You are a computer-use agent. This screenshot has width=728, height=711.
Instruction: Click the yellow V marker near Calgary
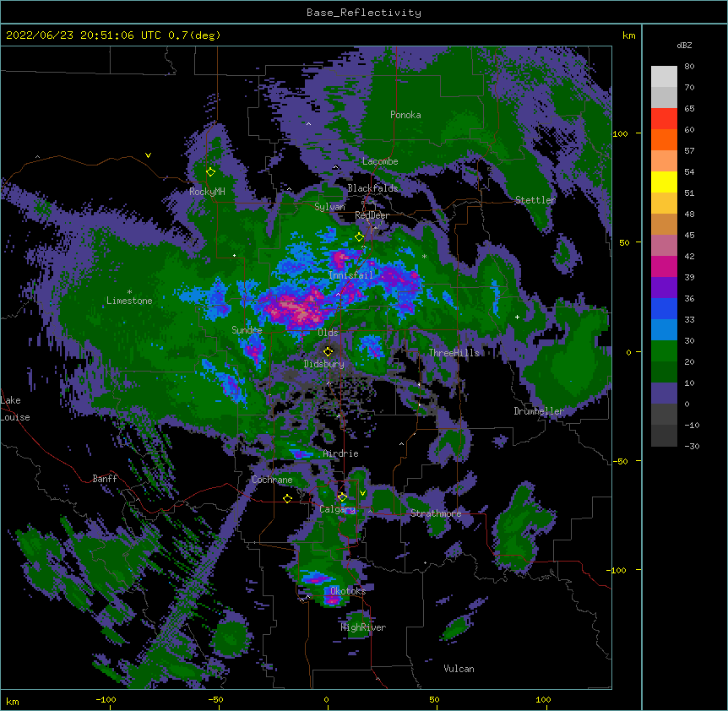click(x=362, y=493)
